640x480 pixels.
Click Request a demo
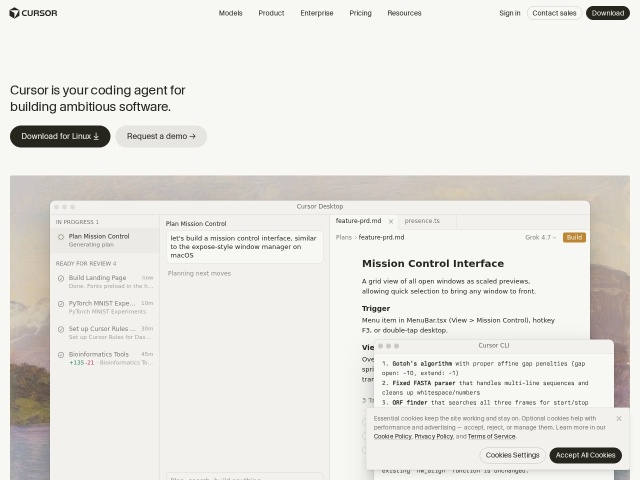pyautogui.click(x=161, y=136)
